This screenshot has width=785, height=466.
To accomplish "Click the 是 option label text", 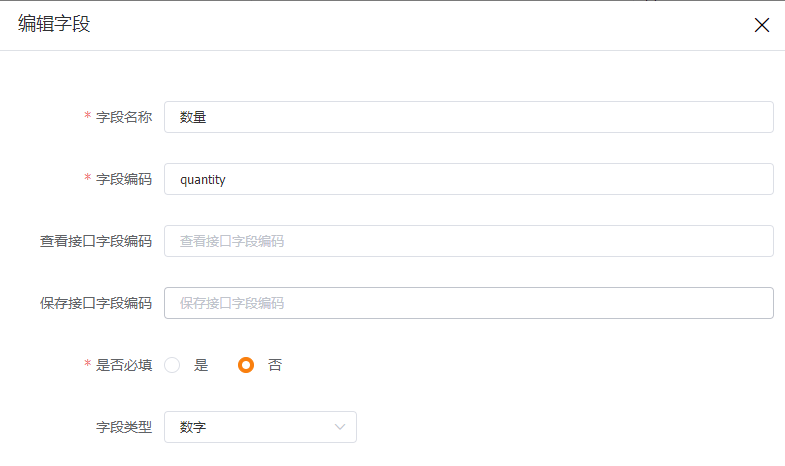I will [x=201, y=365].
